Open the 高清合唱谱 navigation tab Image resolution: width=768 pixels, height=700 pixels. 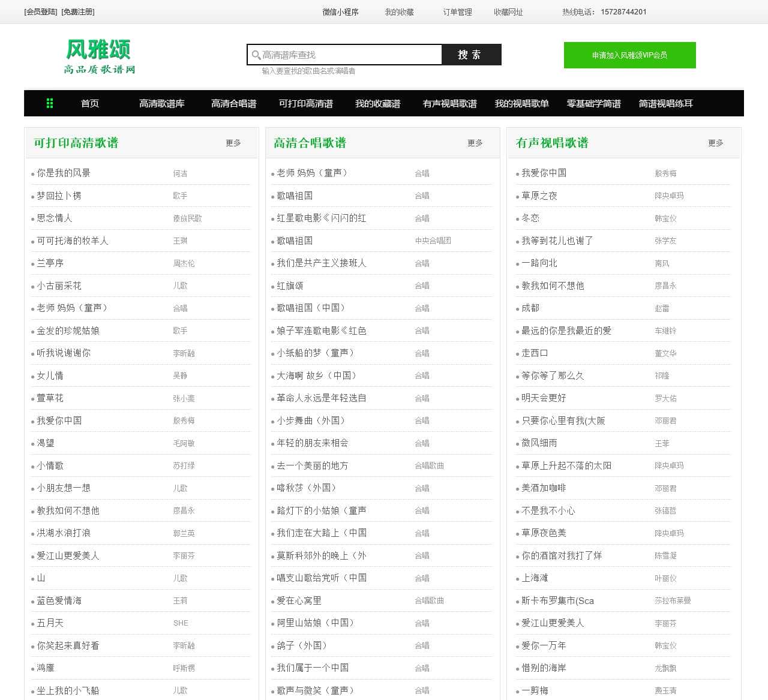pyautogui.click(x=233, y=103)
